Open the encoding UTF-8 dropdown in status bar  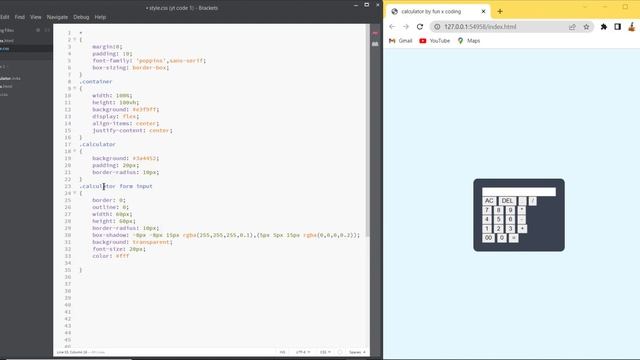pos(302,352)
